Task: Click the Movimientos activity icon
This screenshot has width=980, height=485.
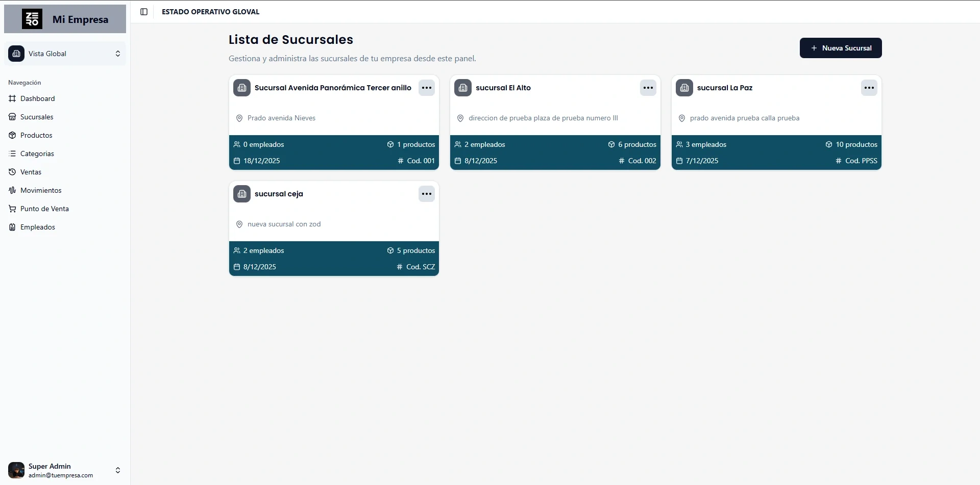Action: point(12,190)
